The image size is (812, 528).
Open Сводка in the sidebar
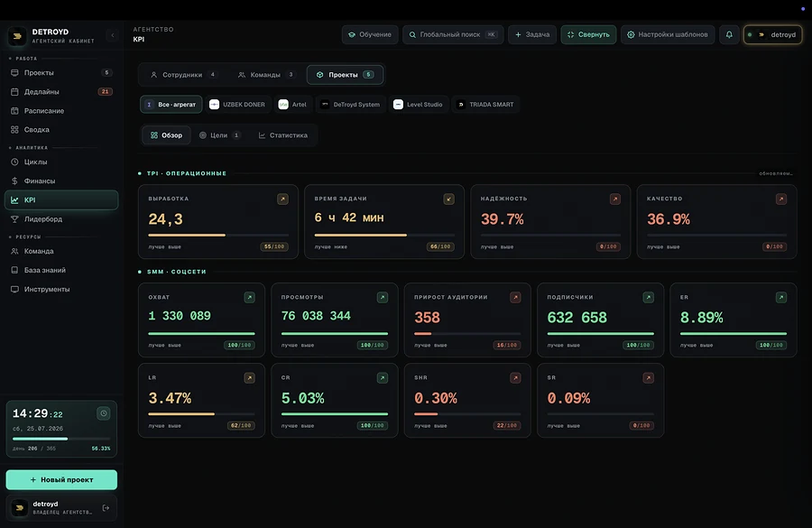tap(61, 130)
